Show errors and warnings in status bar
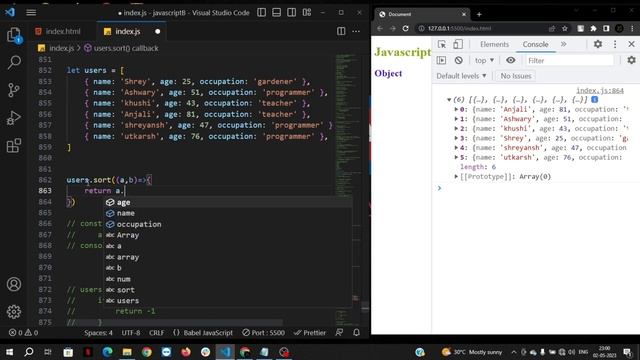 pos(23,333)
